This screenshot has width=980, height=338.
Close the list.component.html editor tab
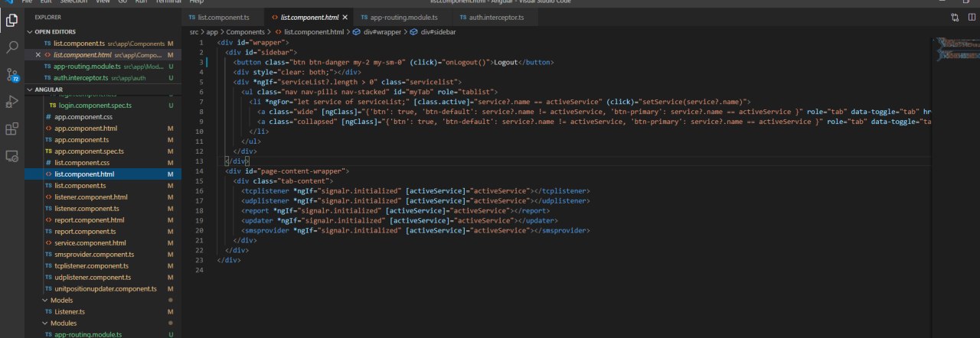pos(345,17)
